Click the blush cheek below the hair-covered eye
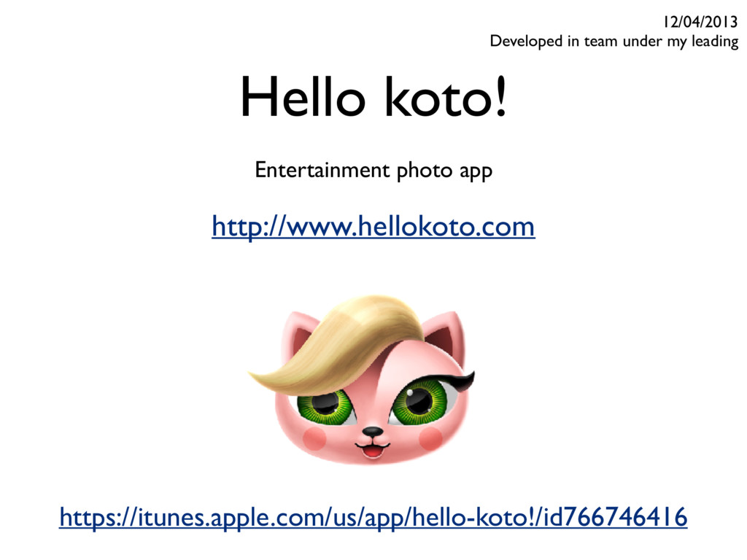Viewport: 747px width, 560px height. (314, 439)
